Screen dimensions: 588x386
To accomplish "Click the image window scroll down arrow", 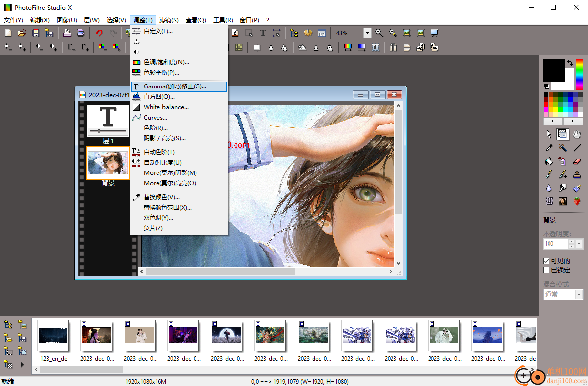I will (x=398, y=263).
